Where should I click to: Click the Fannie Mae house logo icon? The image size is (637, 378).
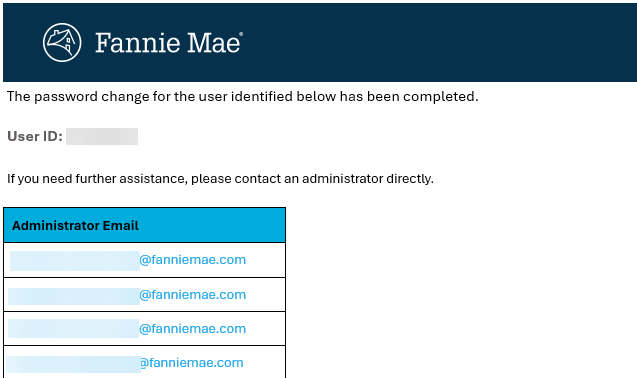coord(62,43)
